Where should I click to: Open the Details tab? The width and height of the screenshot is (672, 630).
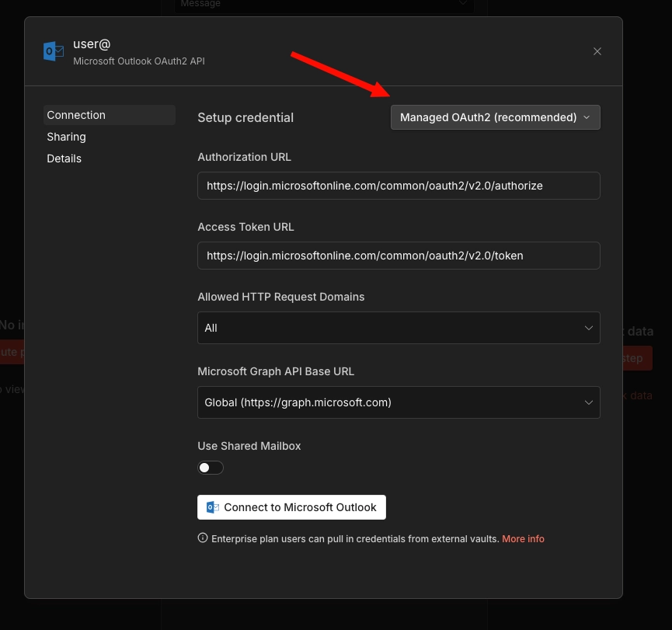[x=64, y=158]
